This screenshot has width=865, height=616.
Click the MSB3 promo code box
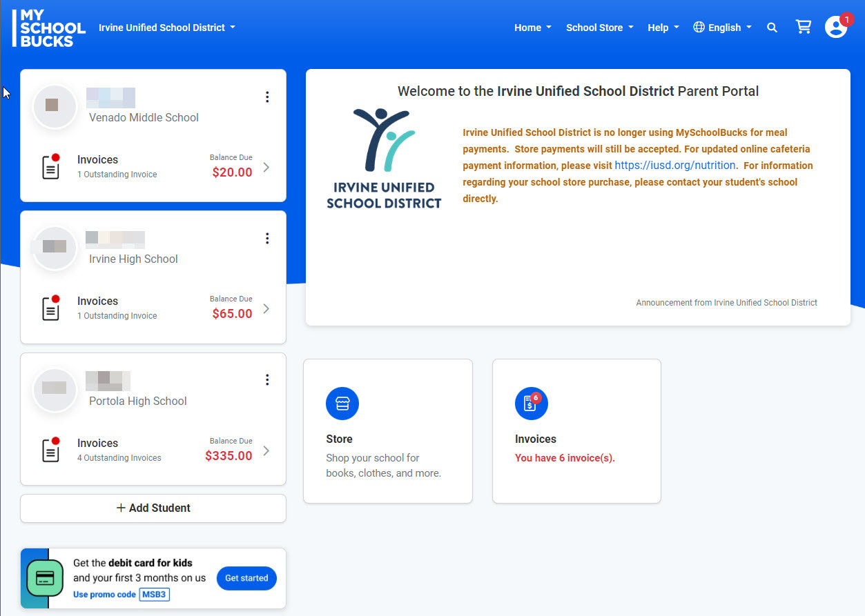coord(155,595)
